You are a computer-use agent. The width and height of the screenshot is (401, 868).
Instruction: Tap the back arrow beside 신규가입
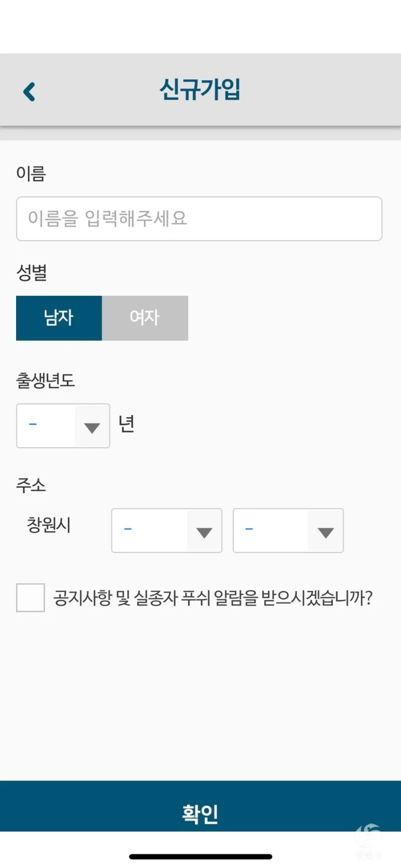[30, 92]
